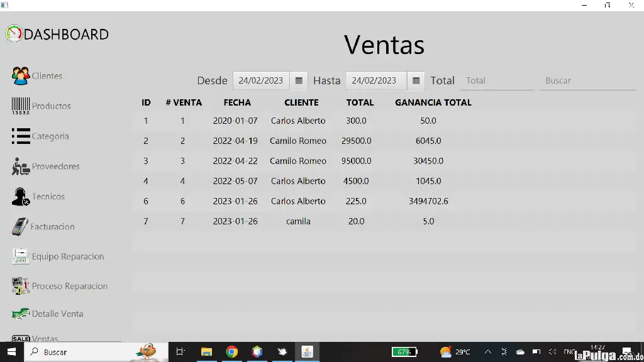Click the Ventas SALE icon

click(21, 339)
